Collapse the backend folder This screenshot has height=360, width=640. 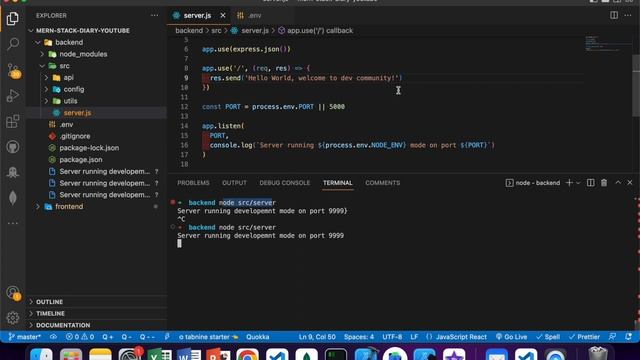point(69,42)
